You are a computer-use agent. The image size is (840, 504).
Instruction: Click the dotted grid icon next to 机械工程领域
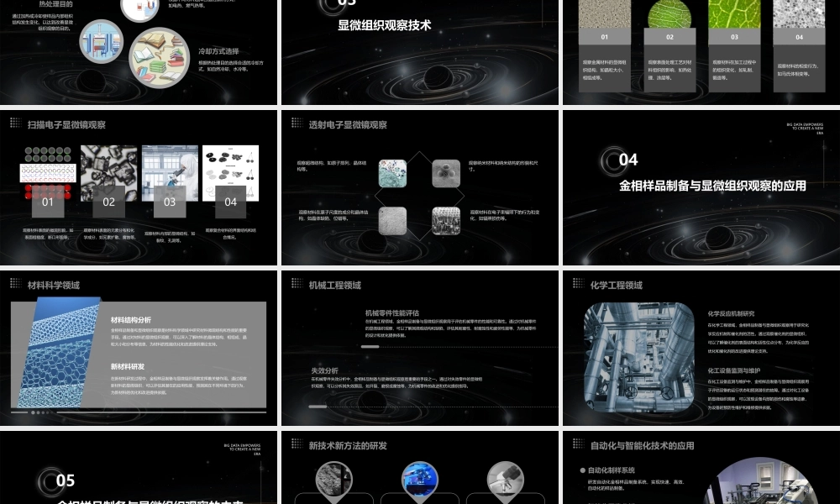coord(296,285)
